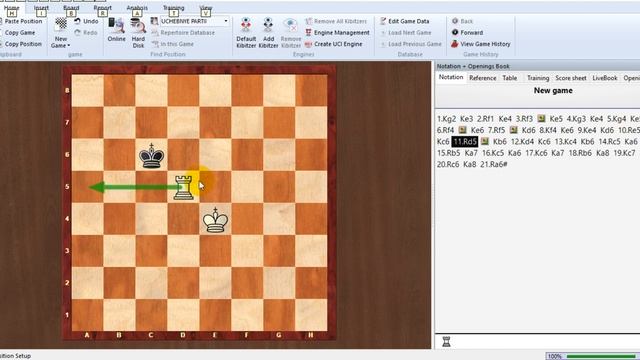The width and height of the screenshot is (640, 360).
Task: Jump to move 17.Kc6 in notation
Action: pos(536,153)
